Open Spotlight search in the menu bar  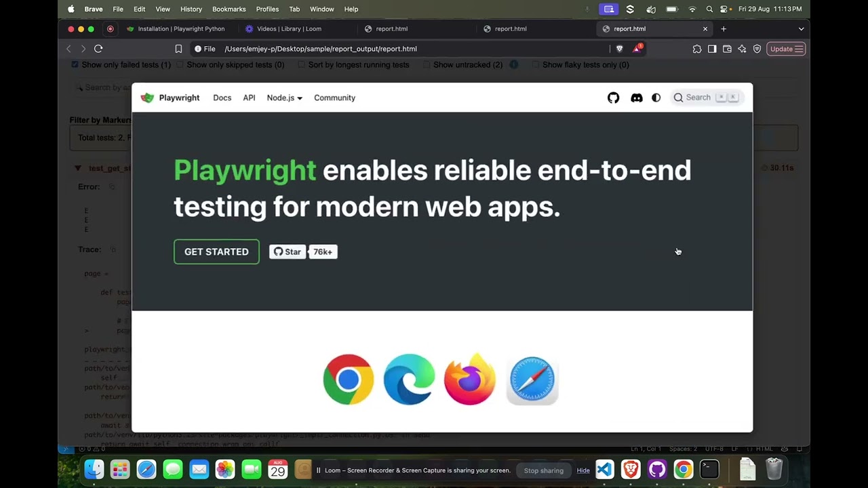(x=709, y=9)
